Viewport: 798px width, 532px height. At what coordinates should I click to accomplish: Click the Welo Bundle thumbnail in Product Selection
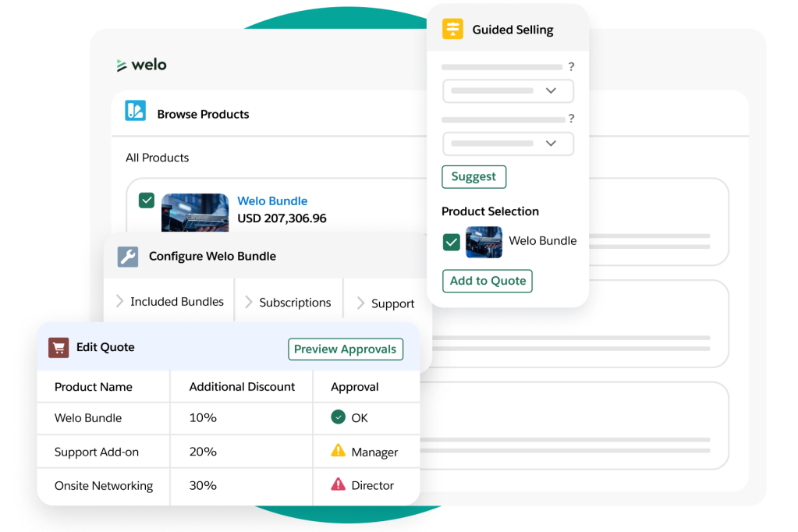point(484,242)
